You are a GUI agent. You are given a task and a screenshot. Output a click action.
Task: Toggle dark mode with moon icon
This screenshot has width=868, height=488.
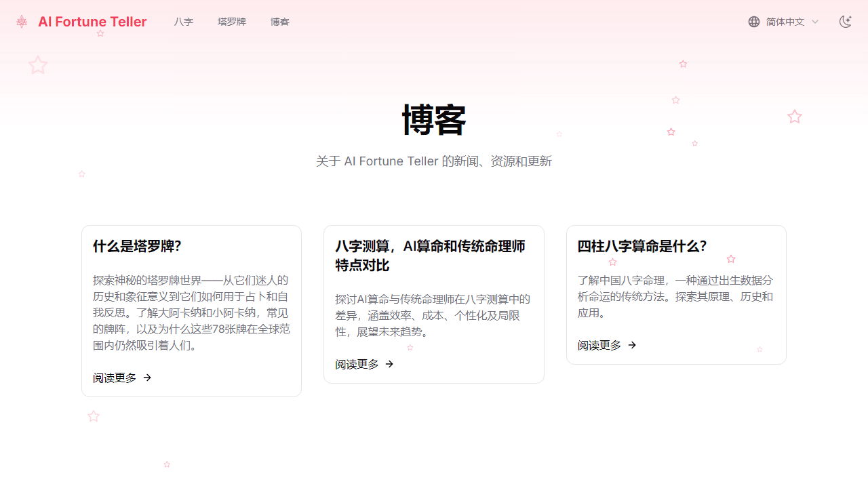tap(845, 22)
